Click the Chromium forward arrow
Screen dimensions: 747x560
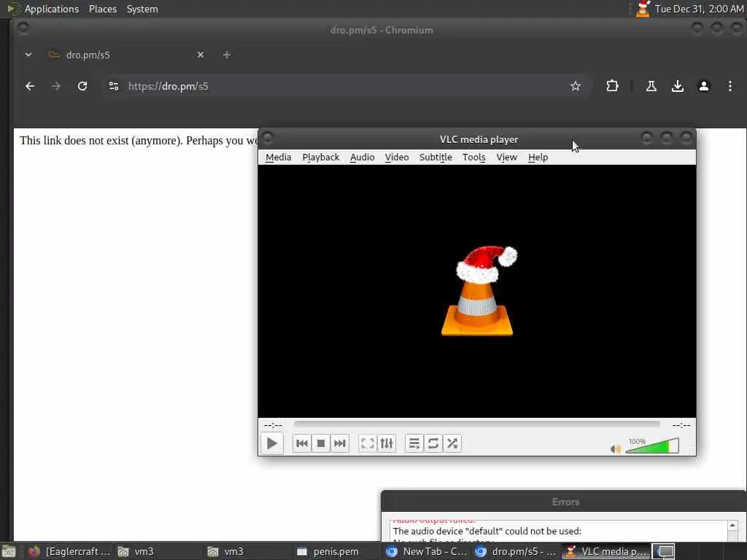[x=55, y=86]
